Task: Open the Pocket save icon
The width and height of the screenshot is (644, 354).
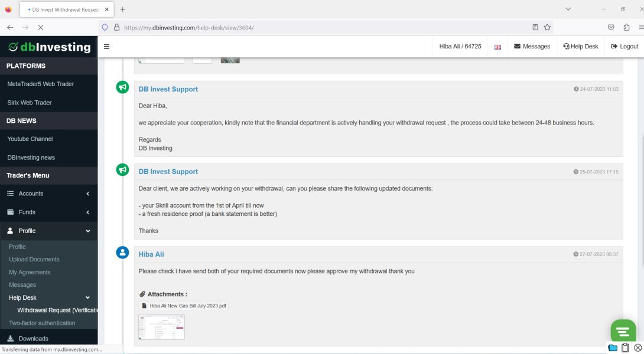Action: 611,28
